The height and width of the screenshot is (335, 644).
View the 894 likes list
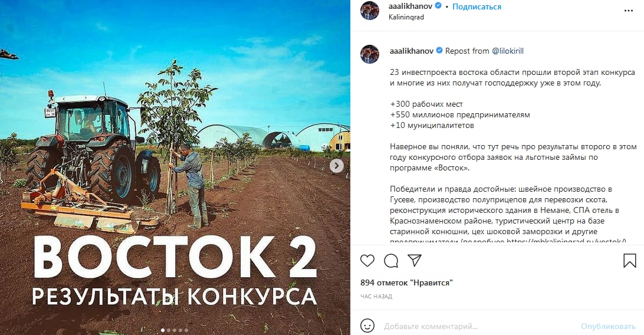pos(406,283)
